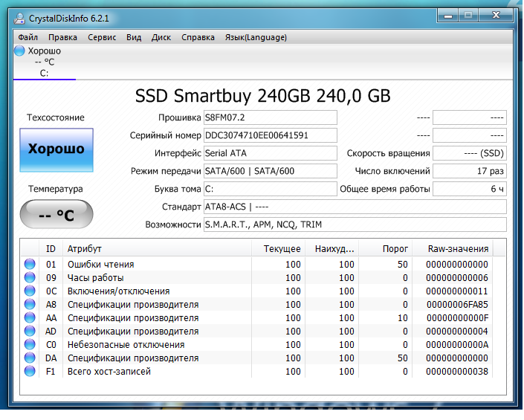Click the Стандарт field ATA8-ACS
The width and height of the screenshot is (524, 420).
point(355,207)
